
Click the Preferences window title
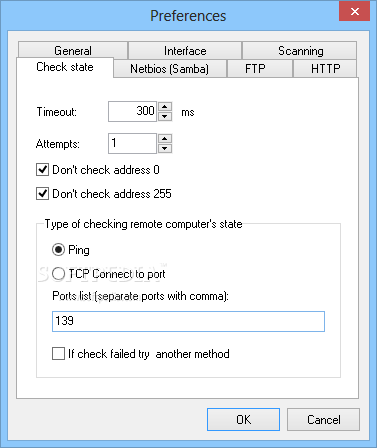coord(188,16)
